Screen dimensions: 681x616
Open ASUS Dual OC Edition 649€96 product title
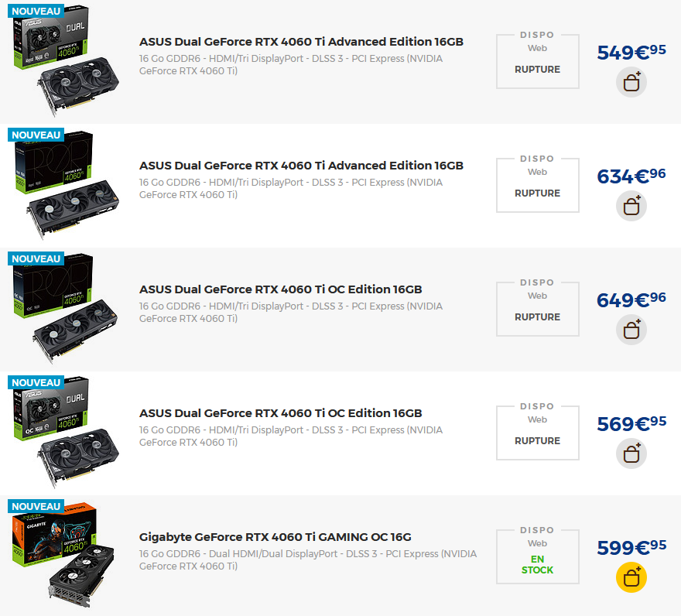[281, 289]
